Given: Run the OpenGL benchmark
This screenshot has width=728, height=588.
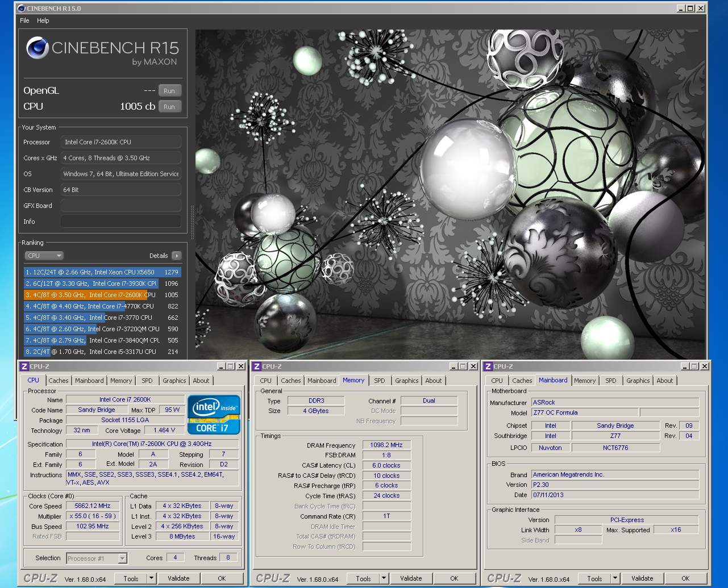Looking at the screenshot, I should 169,91.
